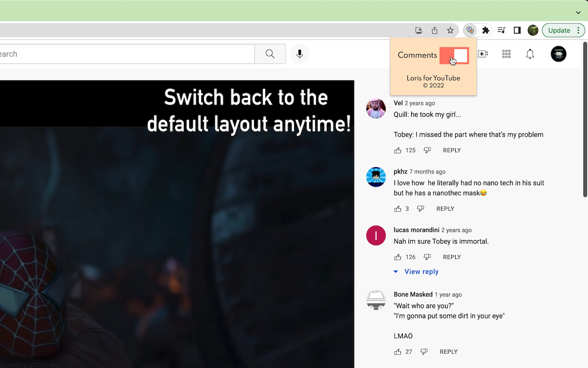Open the pkhz username link

[x=401, y=172]
